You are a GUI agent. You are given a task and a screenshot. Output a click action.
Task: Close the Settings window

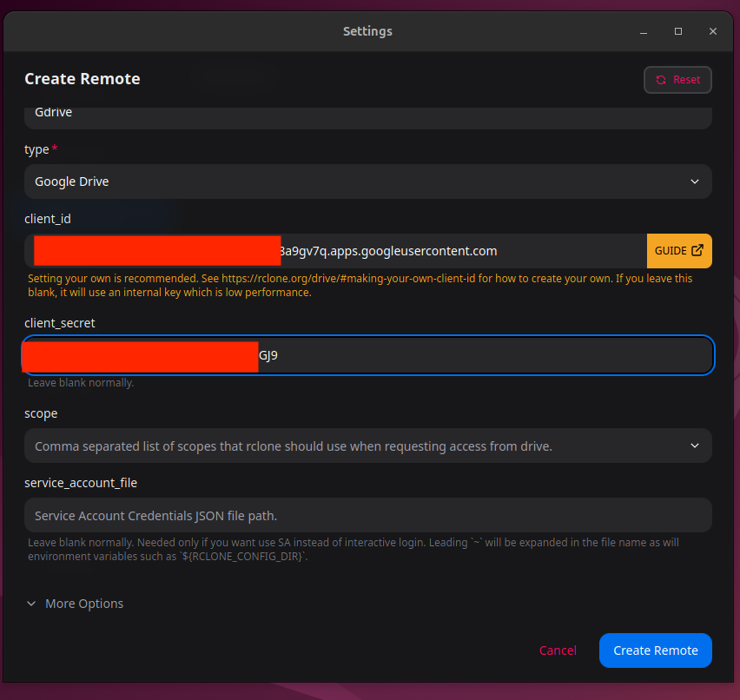712,31
